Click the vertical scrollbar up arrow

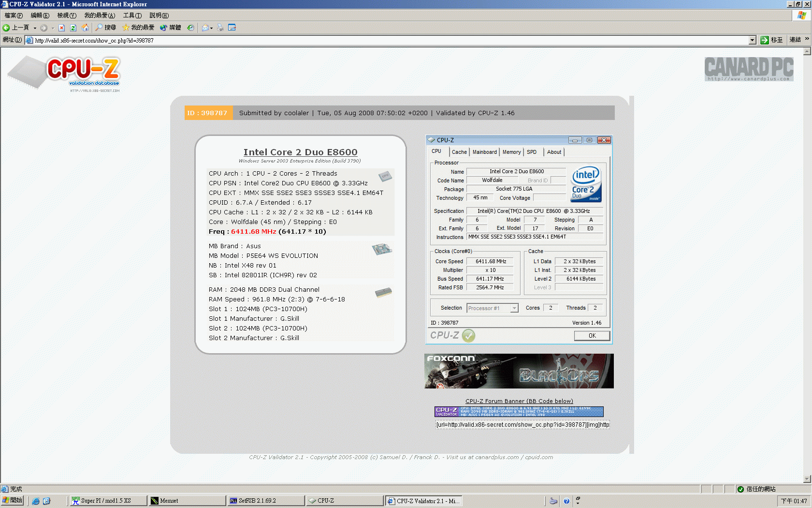[x=807, y=50]
